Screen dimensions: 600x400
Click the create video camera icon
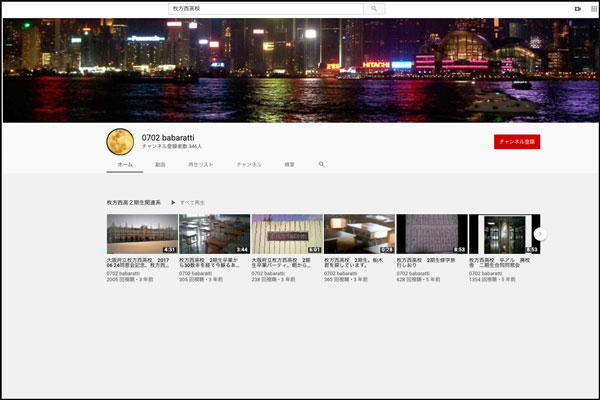(577, 8)
